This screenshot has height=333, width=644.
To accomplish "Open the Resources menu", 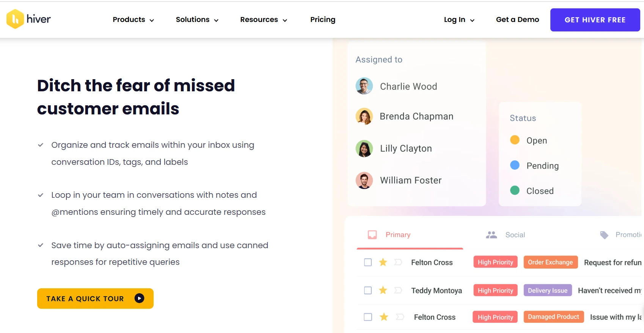I will pyautogui.click(x=263, y=20).
